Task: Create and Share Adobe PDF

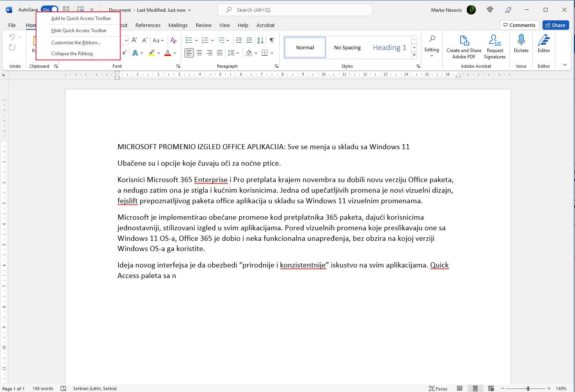Action: [x=464, y=46]
